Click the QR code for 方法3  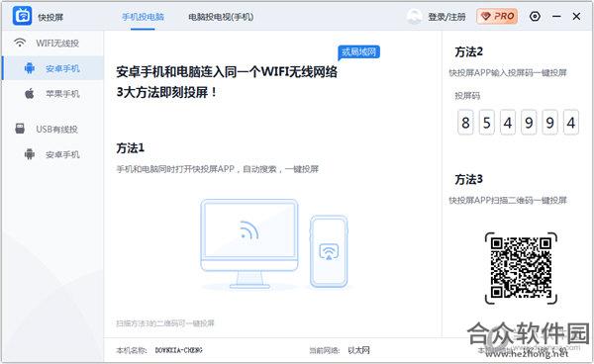point(521,268)
